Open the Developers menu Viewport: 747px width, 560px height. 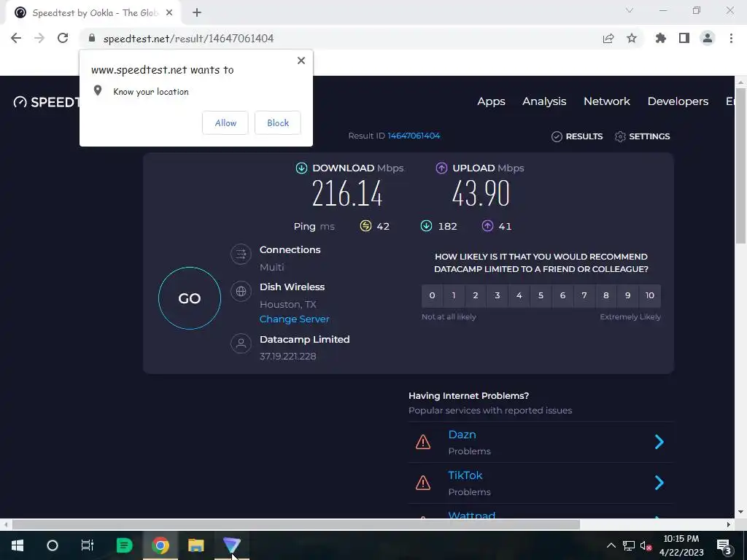pyautogui.click(x=678, y=101)
